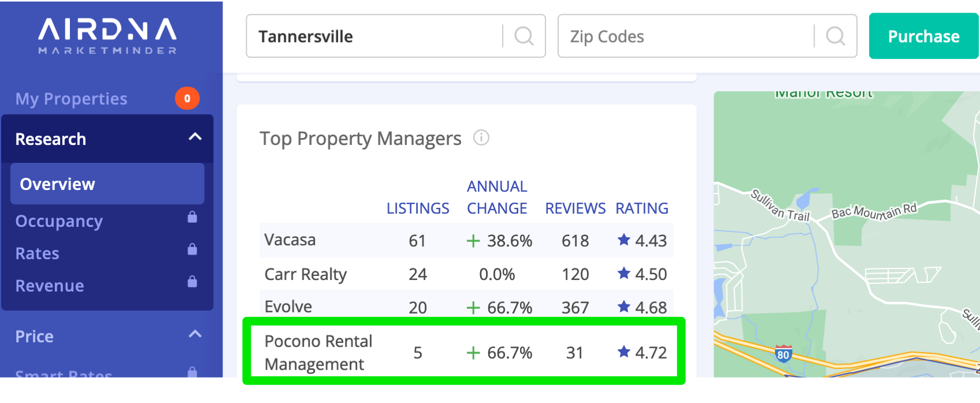Click Vacasa's 61 listings value
980x403 pixels.
point(417,240)
